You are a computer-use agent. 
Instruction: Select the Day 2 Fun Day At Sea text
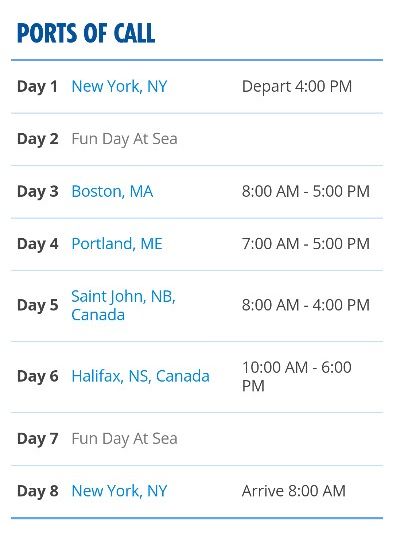click(124, 139)
